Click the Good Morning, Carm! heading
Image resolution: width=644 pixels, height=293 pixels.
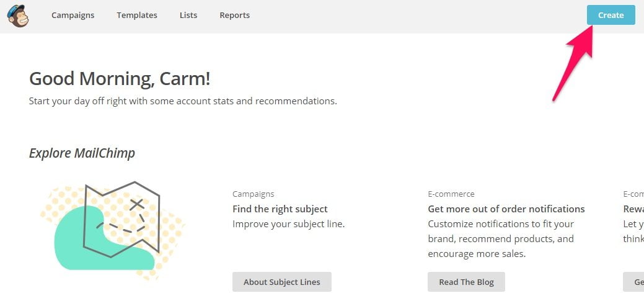(x=120, y=78)
